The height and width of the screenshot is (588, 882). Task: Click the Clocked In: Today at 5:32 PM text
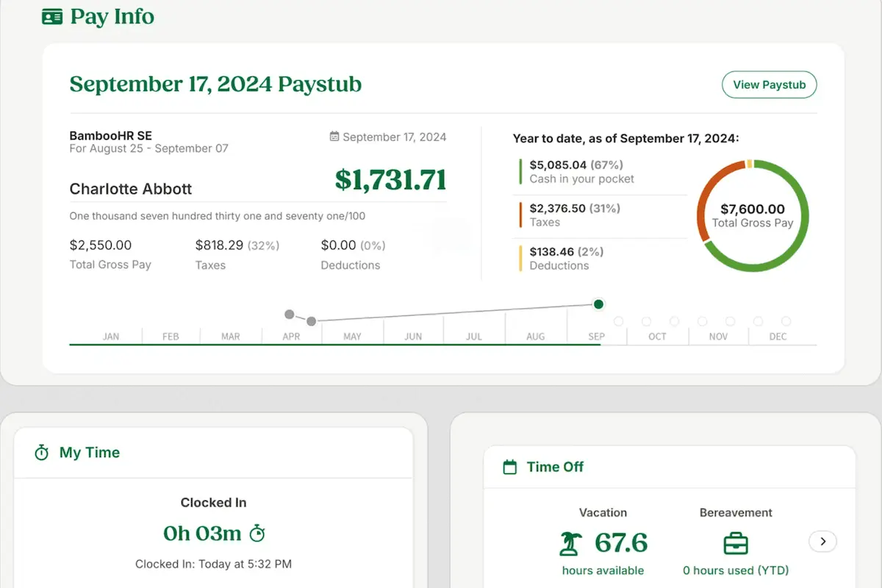(x=214, y=564)
